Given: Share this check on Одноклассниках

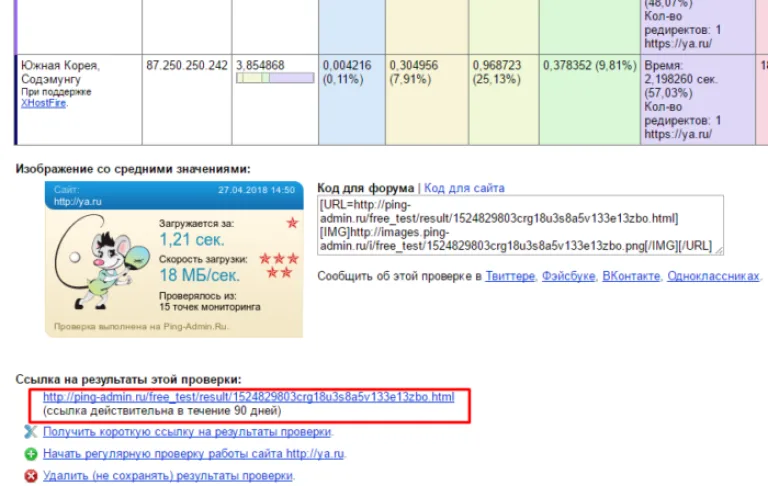Looking at the screenshot, I should tap(713, 276).
